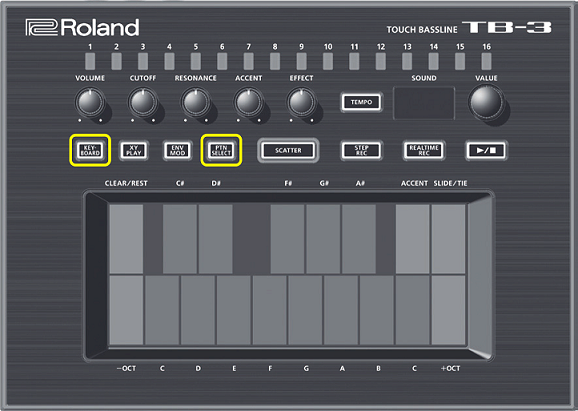This screenshot has width=578, height=411.
Task: Select step indicator 10
Action: tap(328, 61)
